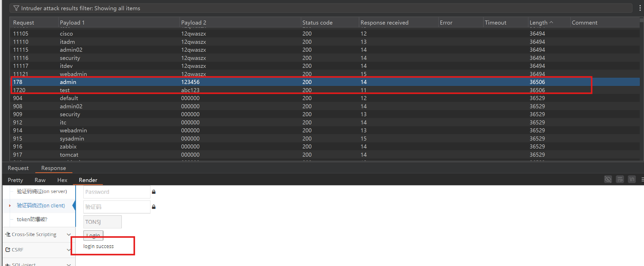Viewport: 644px width, 266px height.
Task: Toggle the word wrap icon in response toolbar
Action: click(620, 179)
